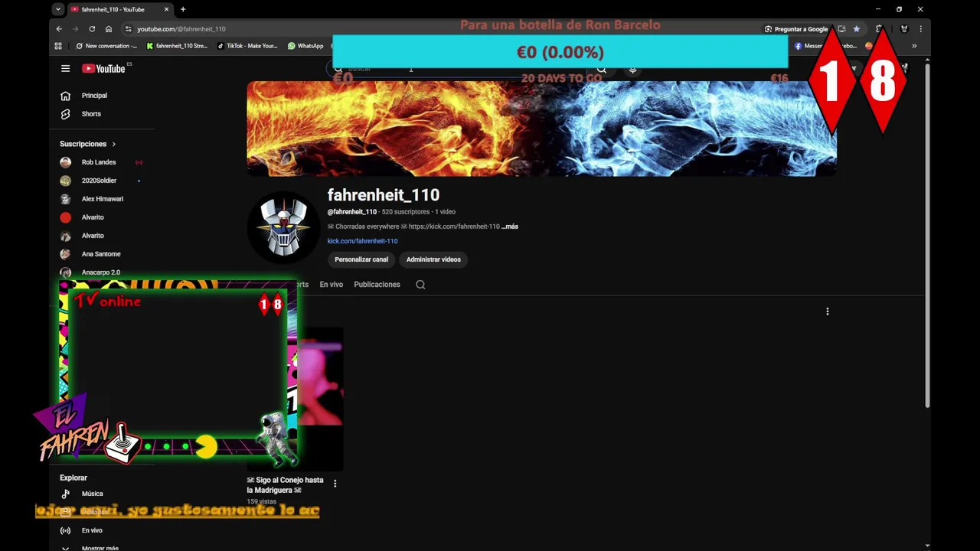Reload the current page
The height and width of the screenshot is (551, 980).
pos(92,29)
